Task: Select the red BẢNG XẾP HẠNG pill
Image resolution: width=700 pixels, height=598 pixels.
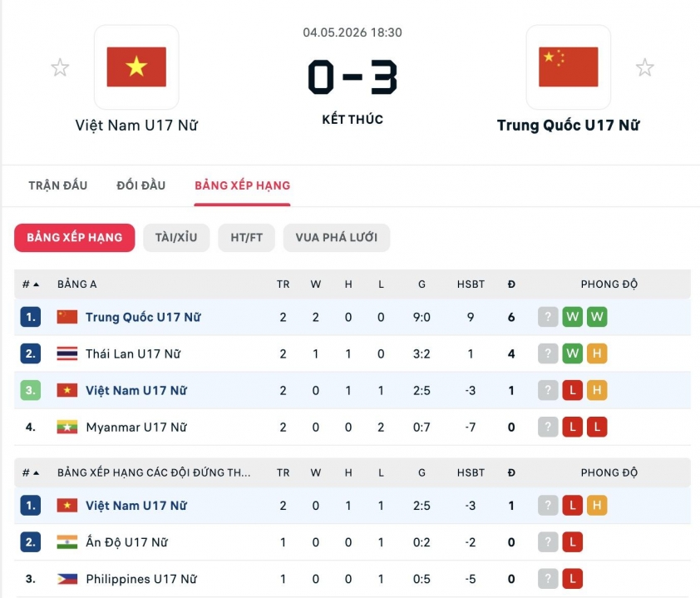Action: pyautogui.click(x=75, y=238)
